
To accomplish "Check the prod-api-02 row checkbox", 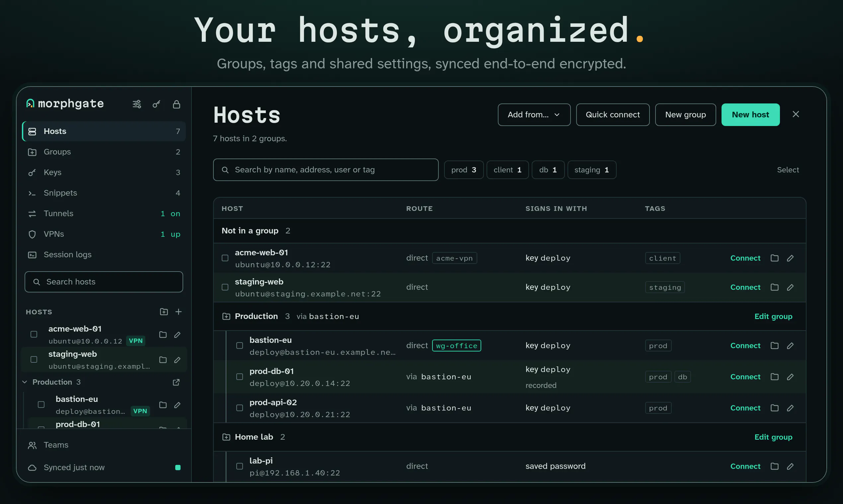I will (240, 408).
